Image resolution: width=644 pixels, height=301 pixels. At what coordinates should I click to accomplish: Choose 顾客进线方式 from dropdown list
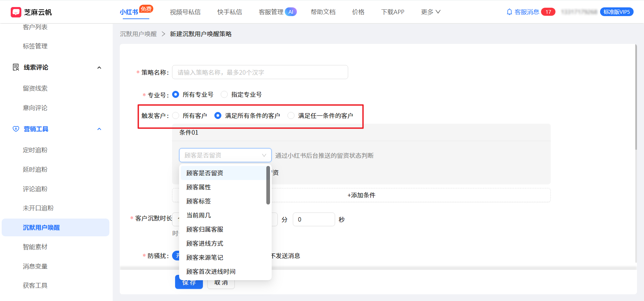(x=223, y=243)
